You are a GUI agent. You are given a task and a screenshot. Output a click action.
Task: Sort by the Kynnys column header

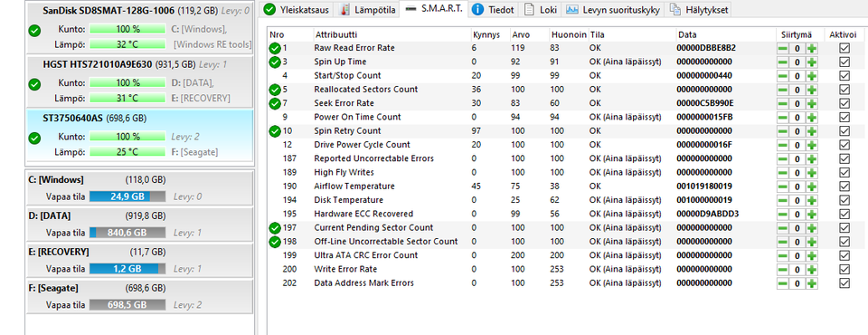(x=489, y=34)
